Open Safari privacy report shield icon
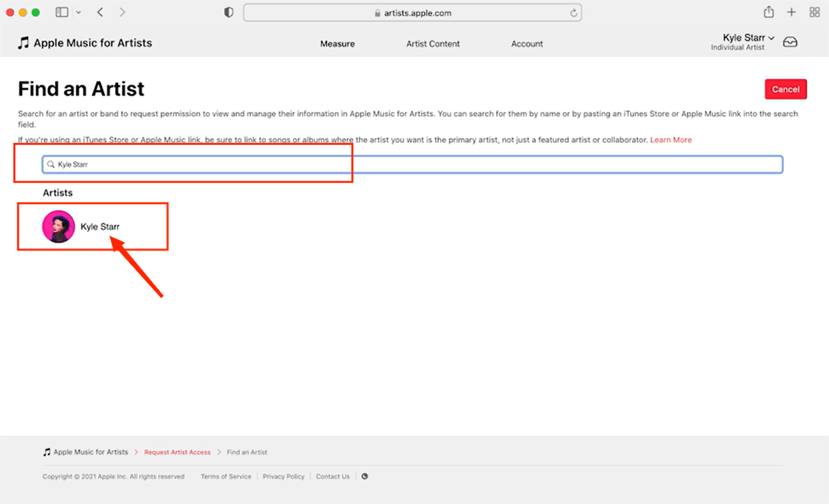Screen dimensions: 829x504 229,12
